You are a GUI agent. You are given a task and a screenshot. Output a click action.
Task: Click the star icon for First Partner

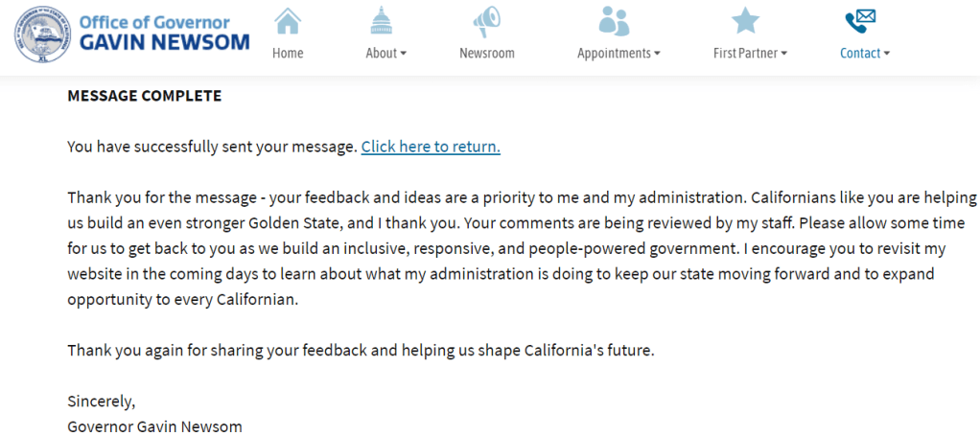tap(745, 20)
